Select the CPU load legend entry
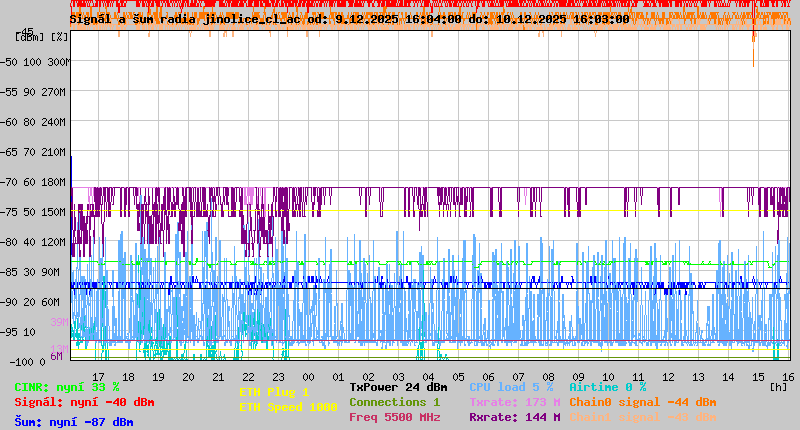This screenshot has height=430, width=800. [x=511, y=387]
